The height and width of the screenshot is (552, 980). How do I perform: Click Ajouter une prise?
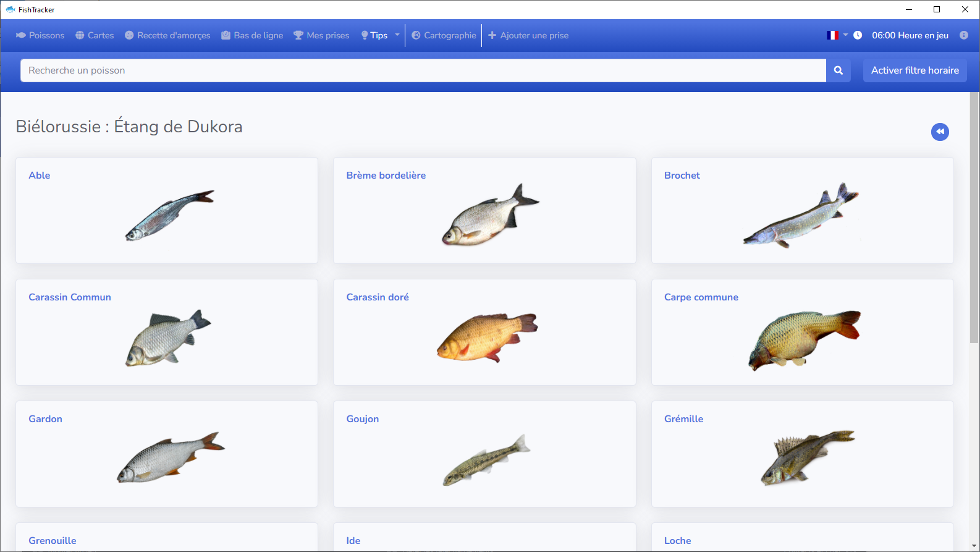(528, 35)
